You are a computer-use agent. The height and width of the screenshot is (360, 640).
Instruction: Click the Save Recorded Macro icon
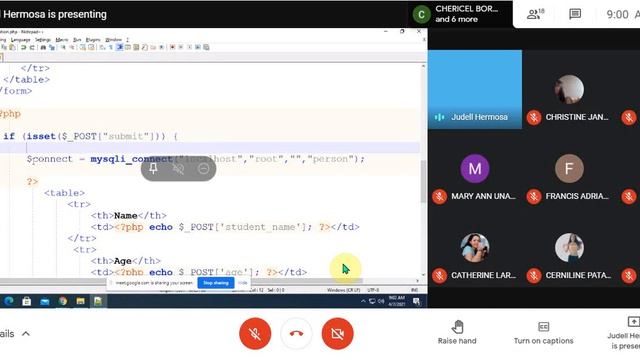(207, 47)
